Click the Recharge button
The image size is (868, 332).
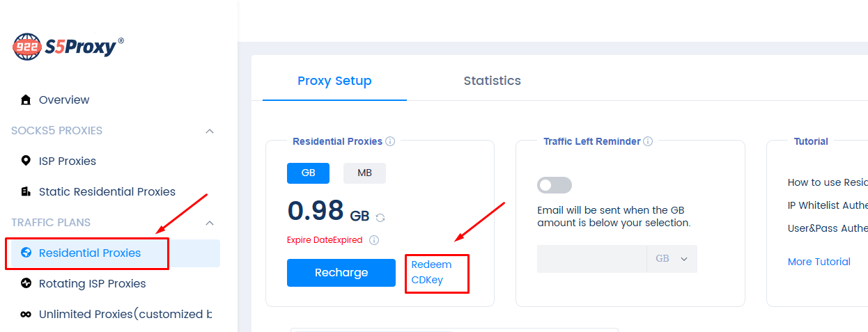coord(341,273)
